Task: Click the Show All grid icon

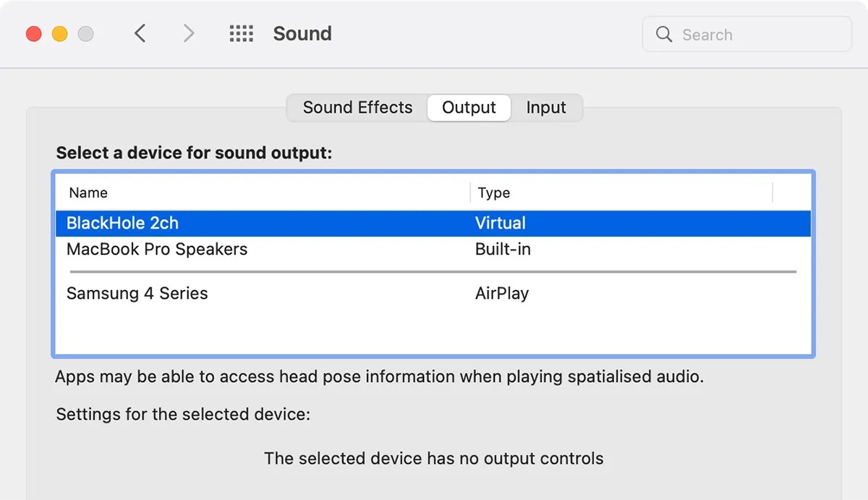Action: (242, 33)
